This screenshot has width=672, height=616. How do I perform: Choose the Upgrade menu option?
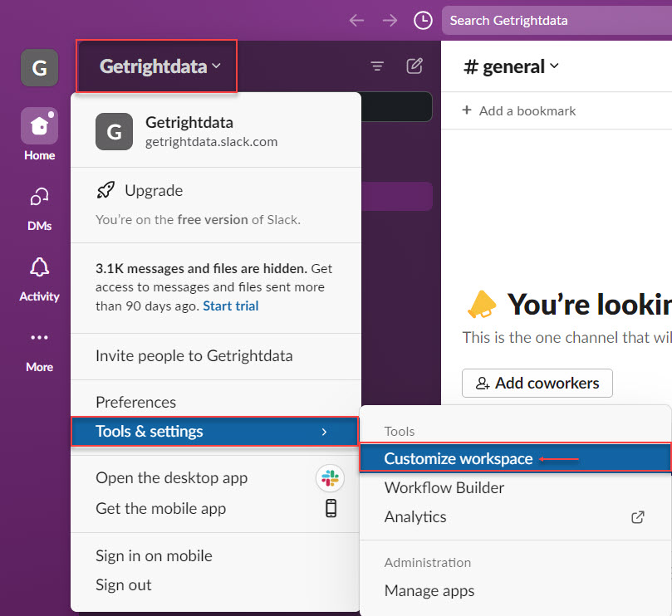pos(216,191)
